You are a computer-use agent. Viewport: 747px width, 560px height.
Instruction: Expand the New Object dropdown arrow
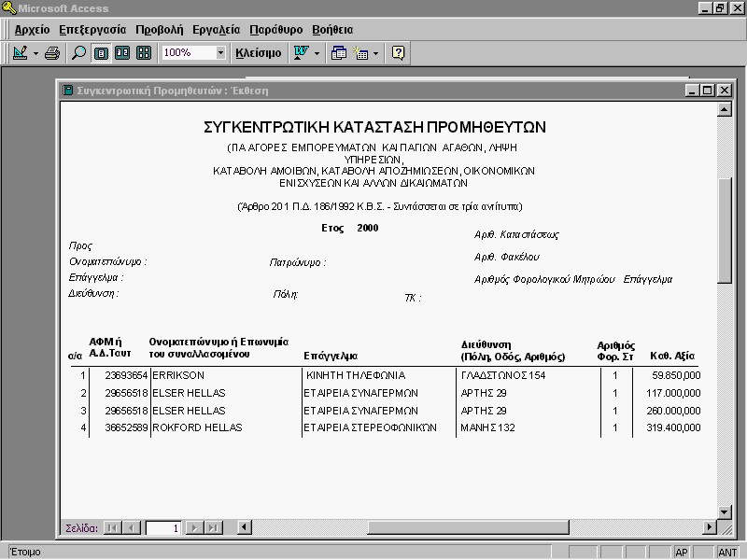point(376,53)
